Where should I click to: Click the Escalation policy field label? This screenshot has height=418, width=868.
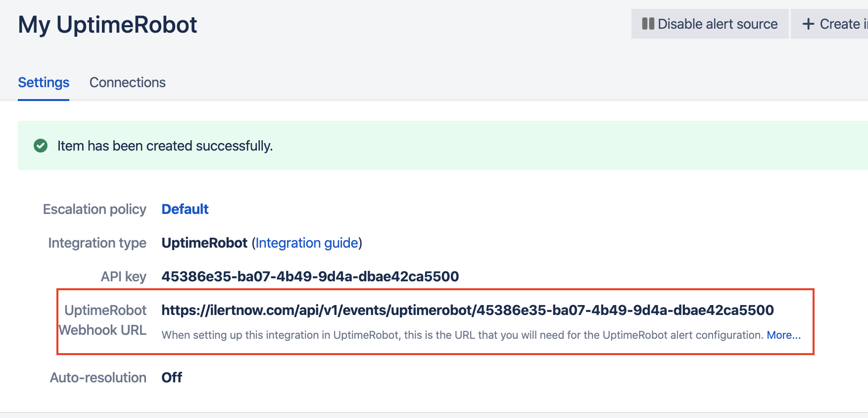click(x=95, y=209)
